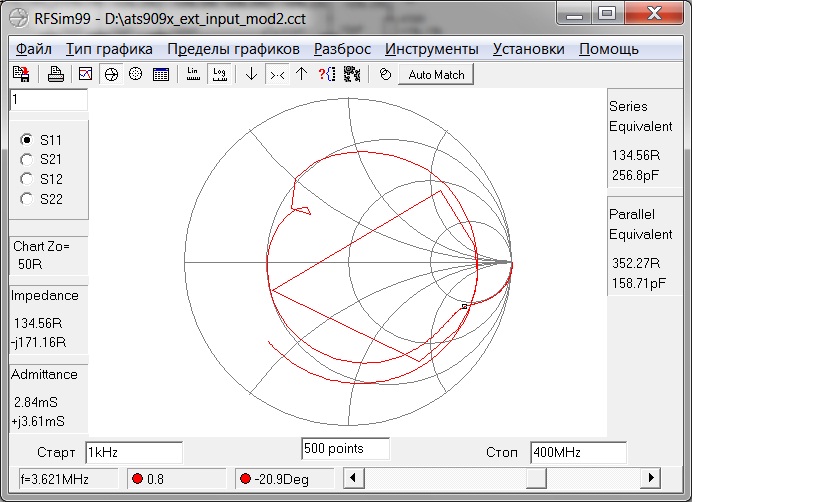Open the Разброс menu
This screenshot has height=502, width=816.
tap(342, 49)
